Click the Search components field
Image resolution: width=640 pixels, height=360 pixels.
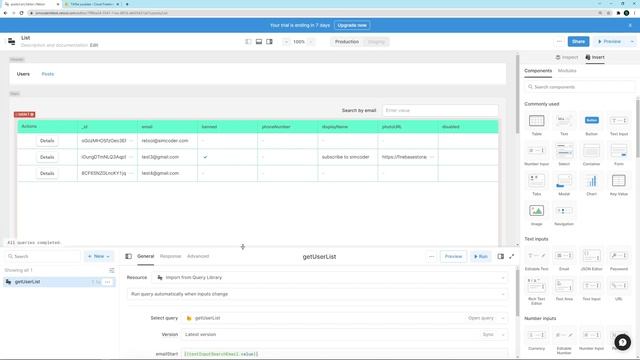[580, 87]
